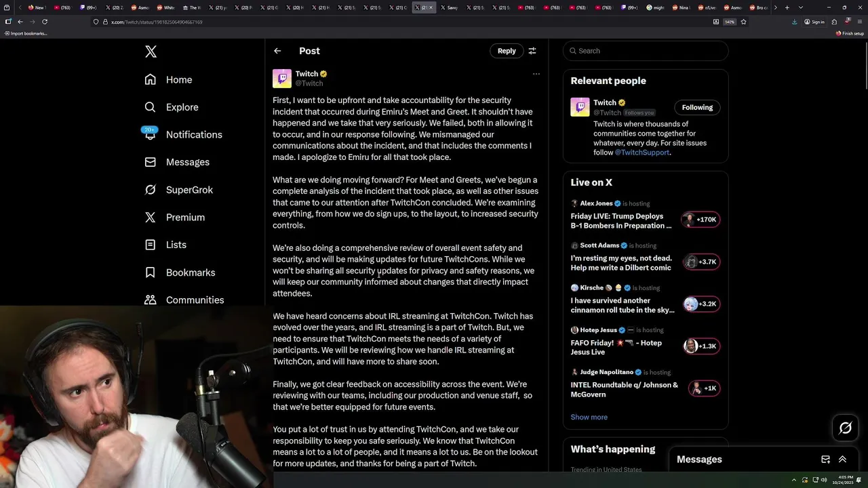The image size is (868, 488).
Task: Open the post's three-dot more menu
Action: tap(536, 74)
